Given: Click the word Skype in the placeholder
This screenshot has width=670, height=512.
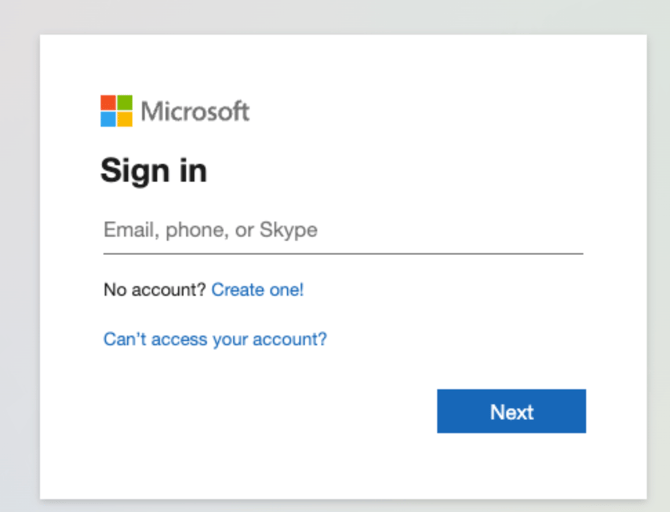Looking at the screenshot, I should click(289, 230).
